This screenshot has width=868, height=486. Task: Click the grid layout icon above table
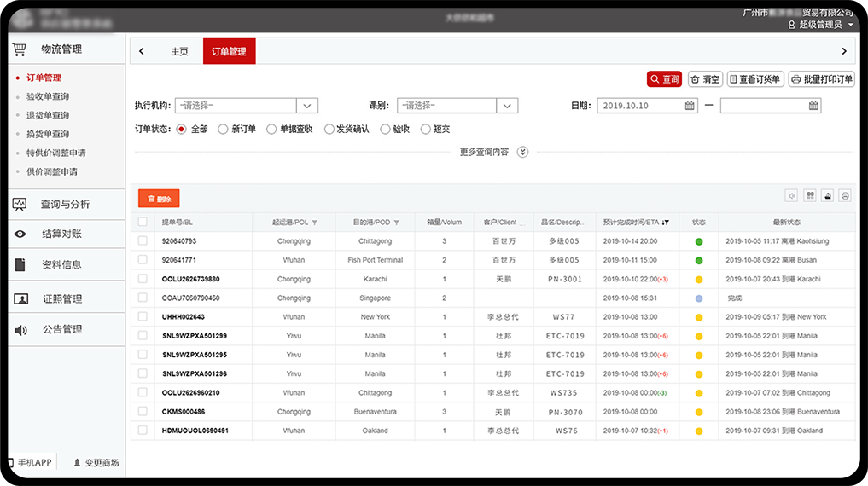[x=810, y=196]
